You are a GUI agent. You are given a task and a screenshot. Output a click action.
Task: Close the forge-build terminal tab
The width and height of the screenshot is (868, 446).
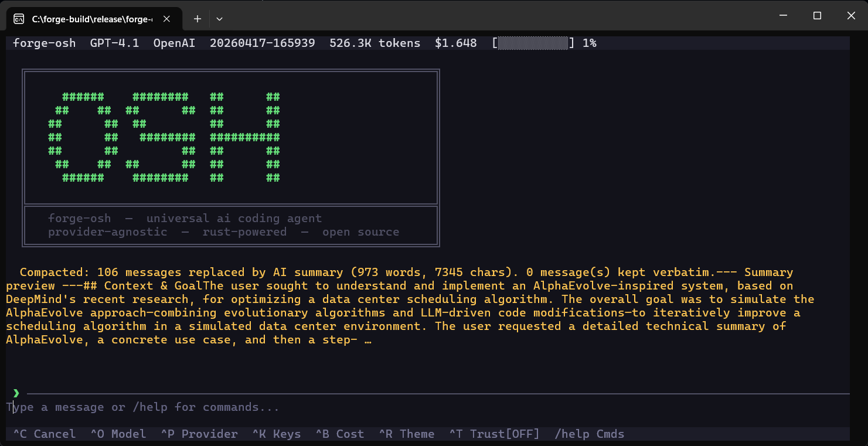[166, 19]
